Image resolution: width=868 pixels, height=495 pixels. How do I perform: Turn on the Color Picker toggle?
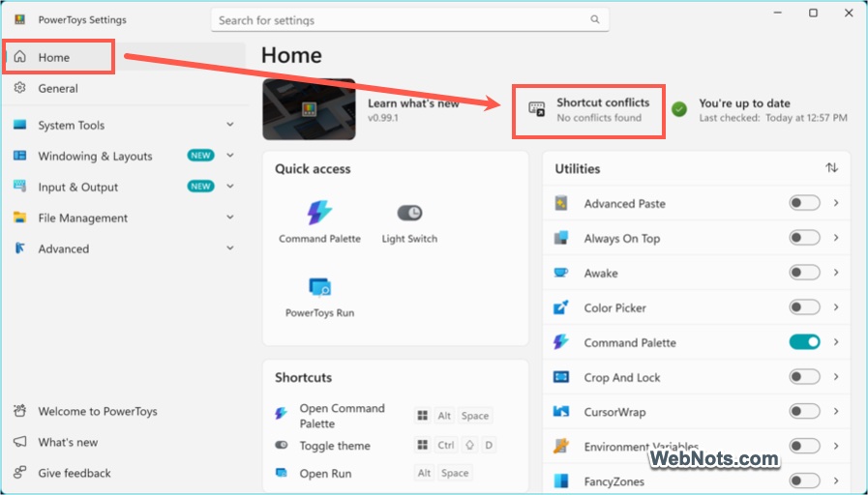[x=804, y=307]
